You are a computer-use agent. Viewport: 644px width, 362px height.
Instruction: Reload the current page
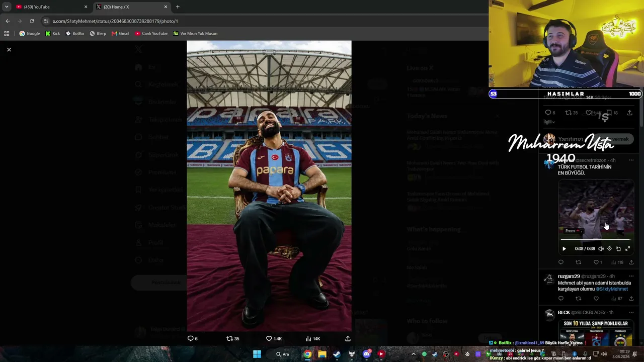tap(32, 21)
